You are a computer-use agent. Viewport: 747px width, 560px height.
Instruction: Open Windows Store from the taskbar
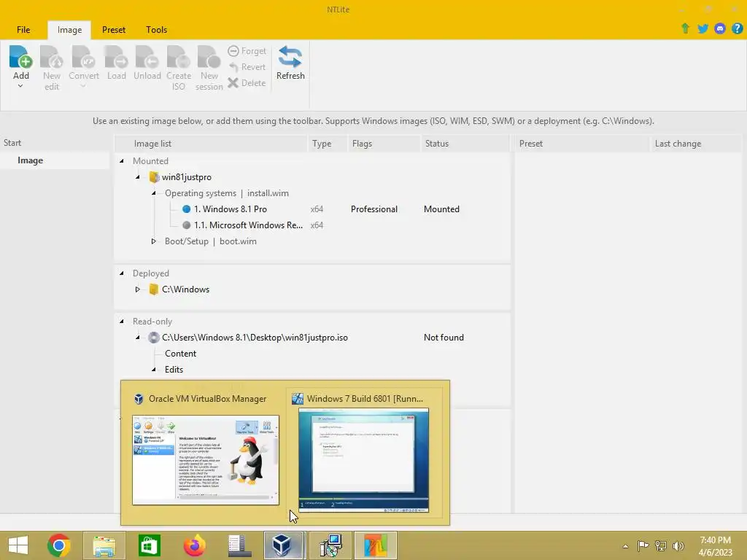tap(149, 545)
